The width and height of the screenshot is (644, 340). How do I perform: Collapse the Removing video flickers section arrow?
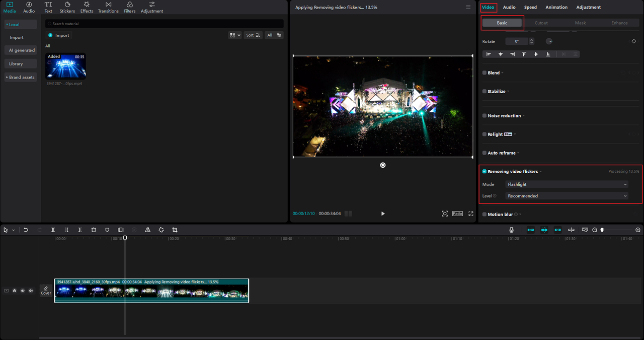540,172
